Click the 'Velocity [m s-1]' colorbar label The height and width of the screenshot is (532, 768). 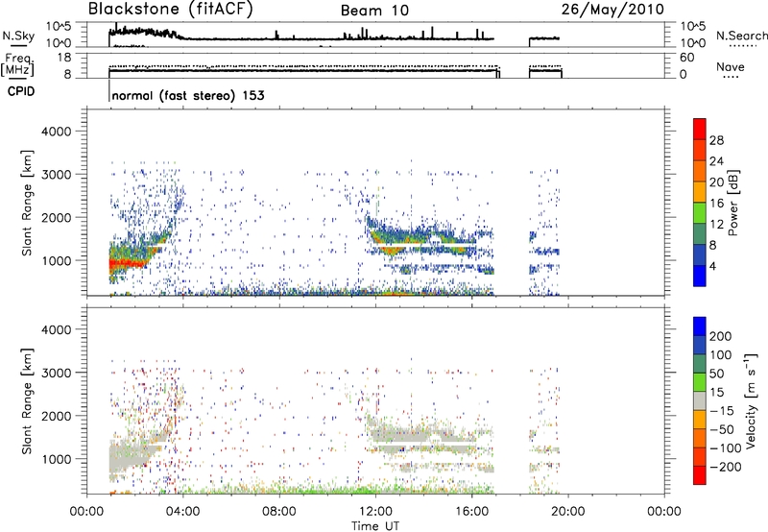(750, 400)
